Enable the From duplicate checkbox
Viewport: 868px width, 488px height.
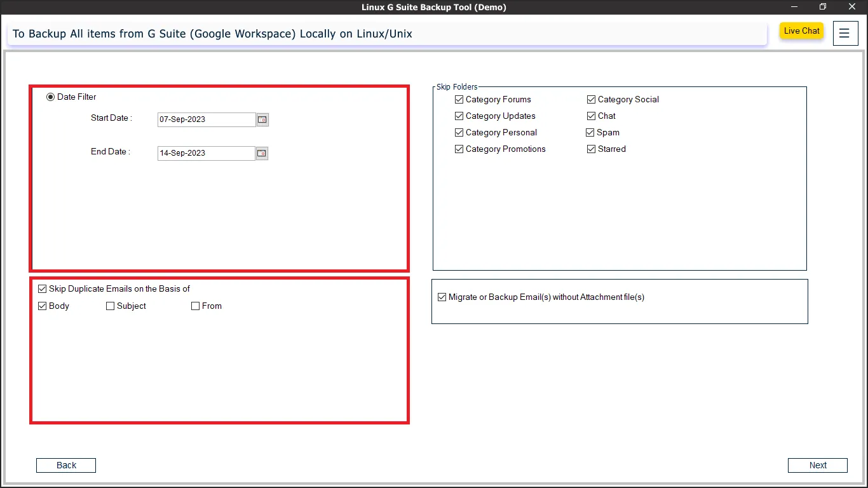196,306
